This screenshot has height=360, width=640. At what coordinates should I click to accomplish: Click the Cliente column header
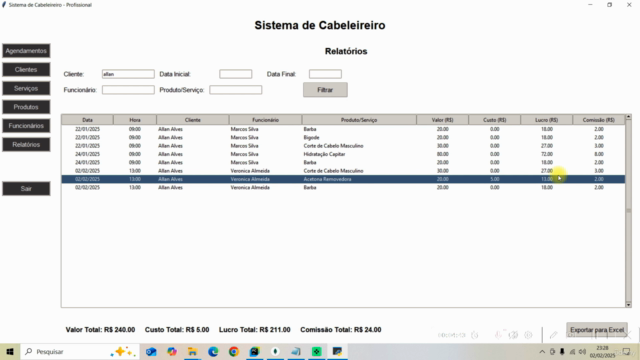point(193,120)
